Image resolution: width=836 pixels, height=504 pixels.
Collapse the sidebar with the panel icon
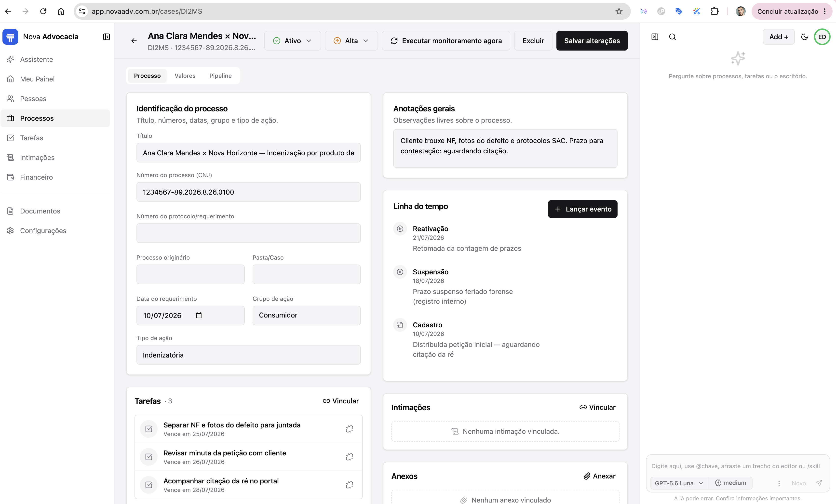106,37
